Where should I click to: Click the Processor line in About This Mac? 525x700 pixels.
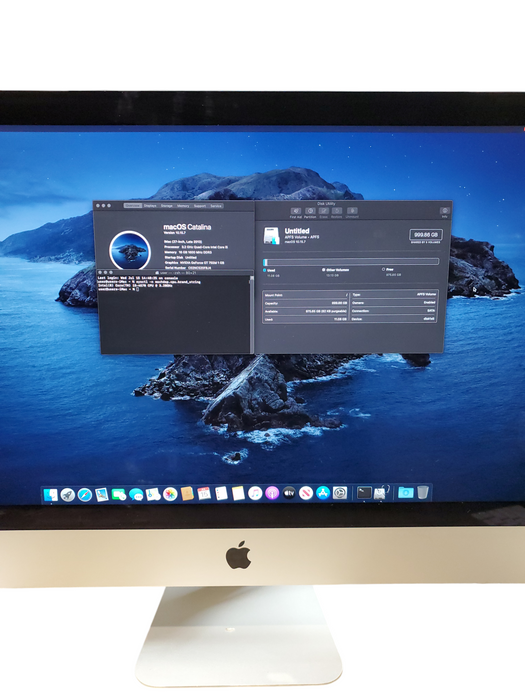click(x=196, y=247)
